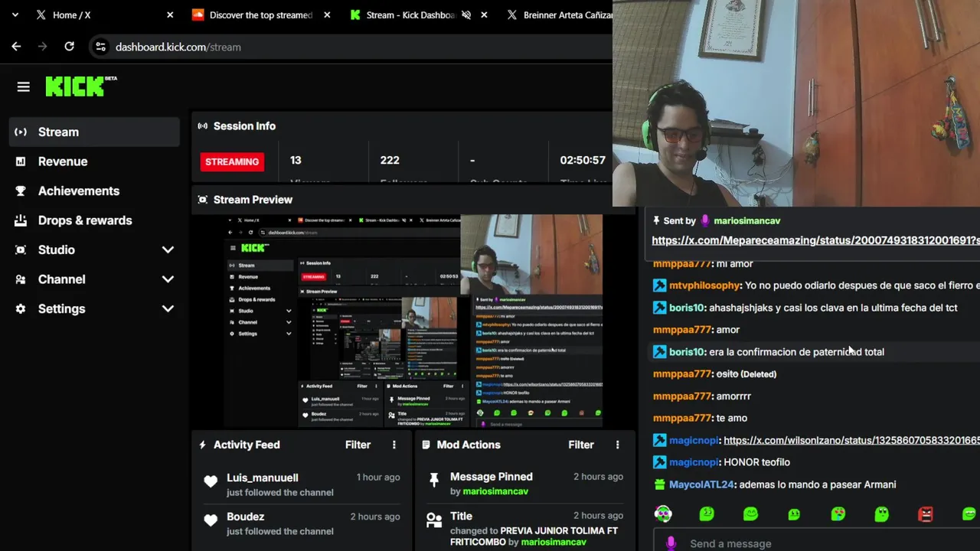Click the browser forward arrow

click(43, 47)
